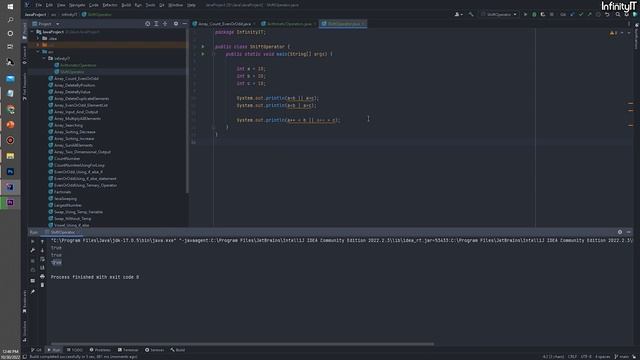Click Windows Start button

pyautogui.click(x=10, y=6)
